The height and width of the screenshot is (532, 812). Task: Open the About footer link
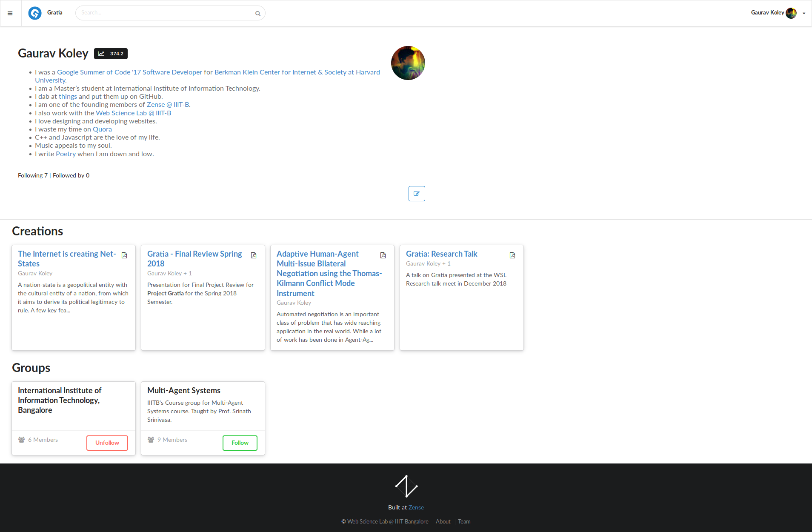pyautogui.click(x=443, y=522)
